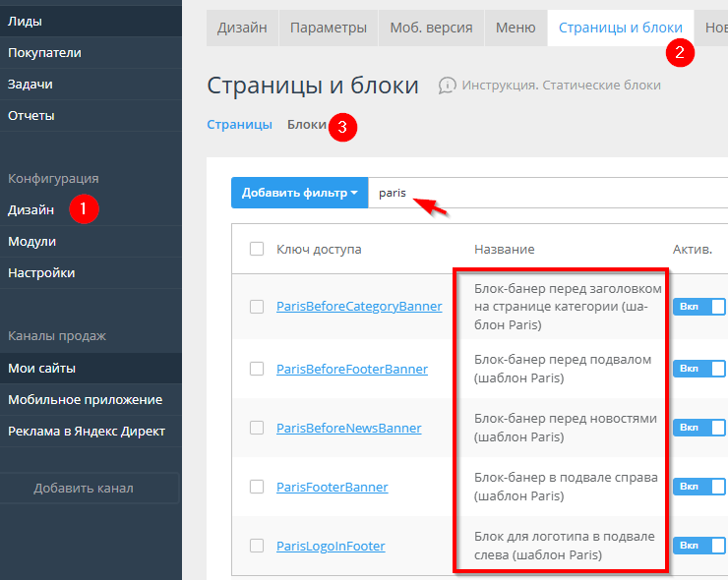The width and height of the screenshot is (728, 580).
Task: Click the instruction info icon
Action: pyautogui.click(x=448, y=86)
